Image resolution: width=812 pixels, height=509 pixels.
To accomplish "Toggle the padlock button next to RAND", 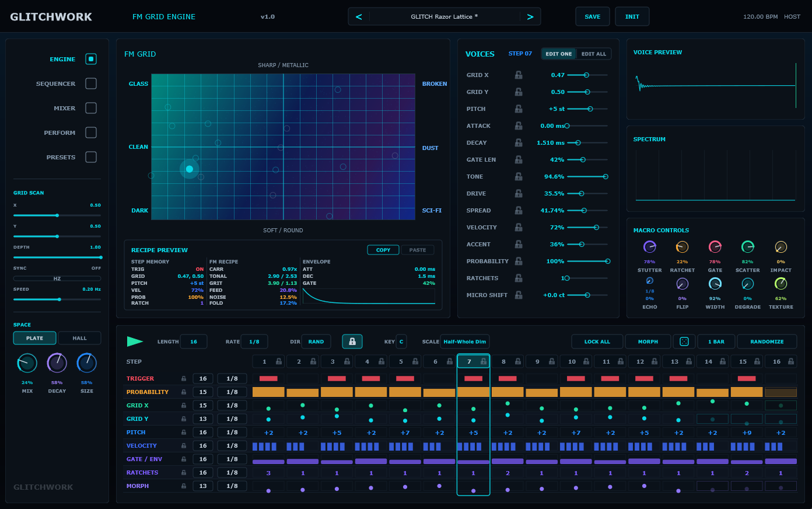I will tap(352, 341).
